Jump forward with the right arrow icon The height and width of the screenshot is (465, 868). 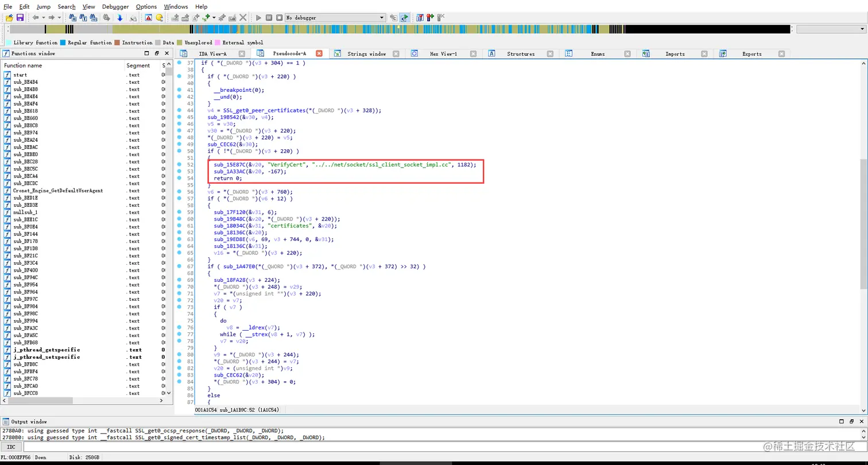click(51, 18)
